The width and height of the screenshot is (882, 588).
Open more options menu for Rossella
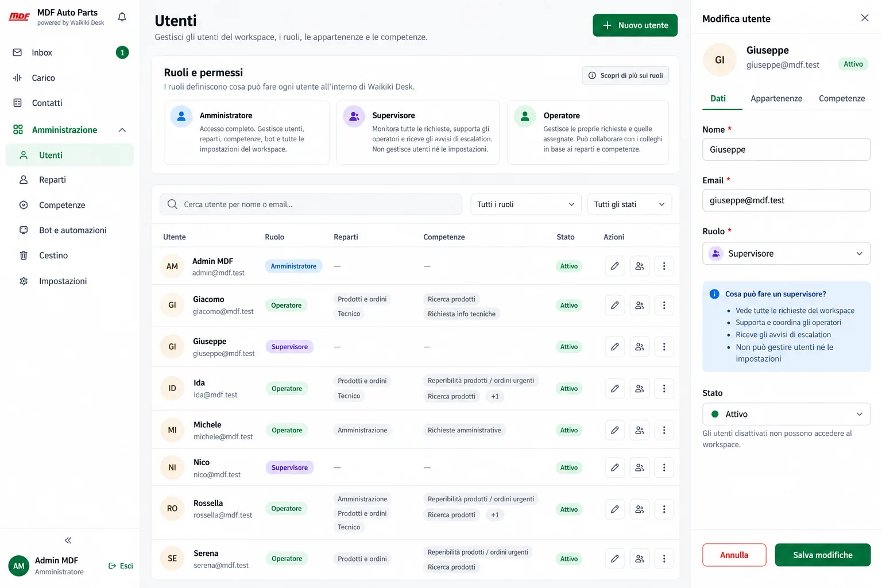point(664,509)
